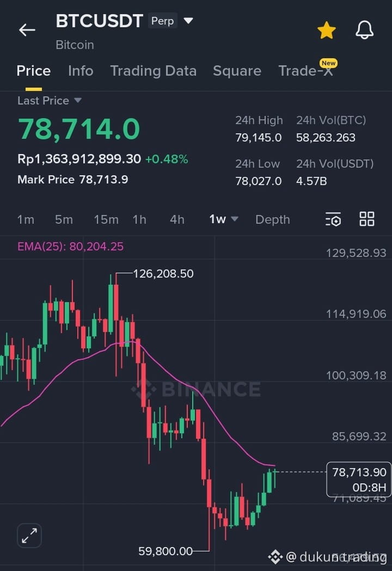Expand chart to fullscreen
The height and width of the screenshot is (571, 392).
29,535
